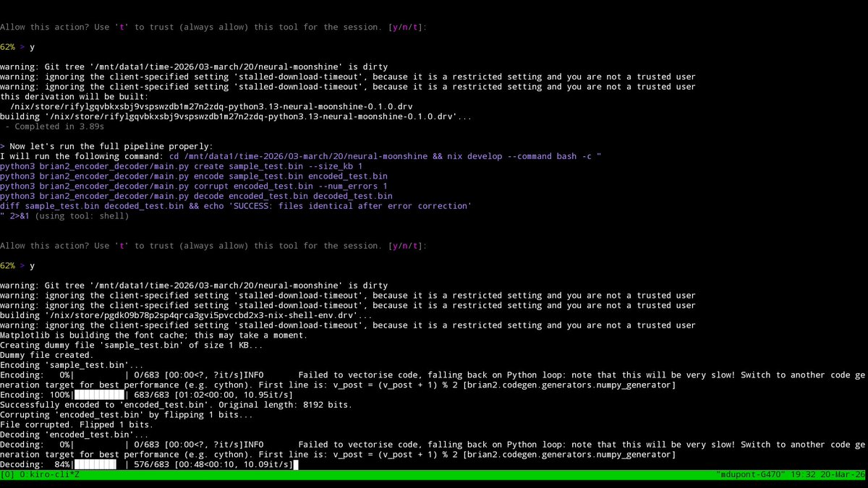Click the "Encoding 'sample_test.bin'..." line
The height and width of the screenshot is (488, 868).
[72, 366]
